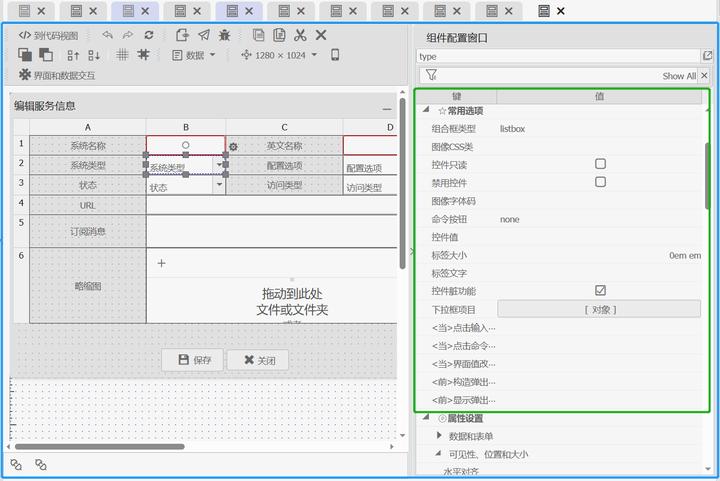The image size is (720, 481).
Task: Select the 系统名称 label cell
Action: tap(88, 145)
